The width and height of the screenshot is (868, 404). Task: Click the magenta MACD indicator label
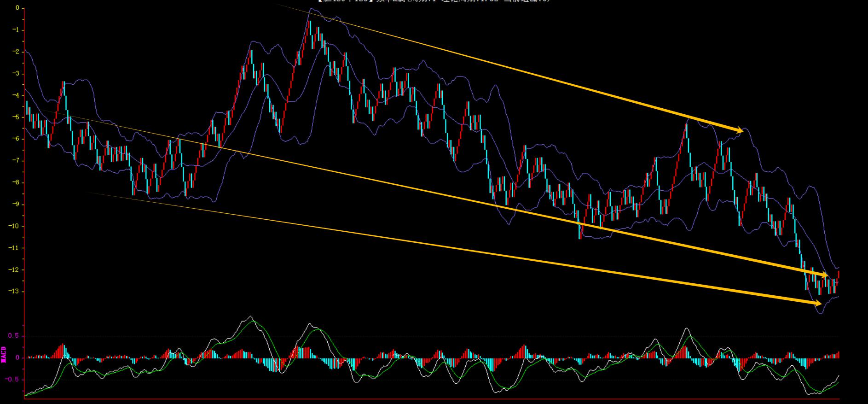click(x=4, y=355)
